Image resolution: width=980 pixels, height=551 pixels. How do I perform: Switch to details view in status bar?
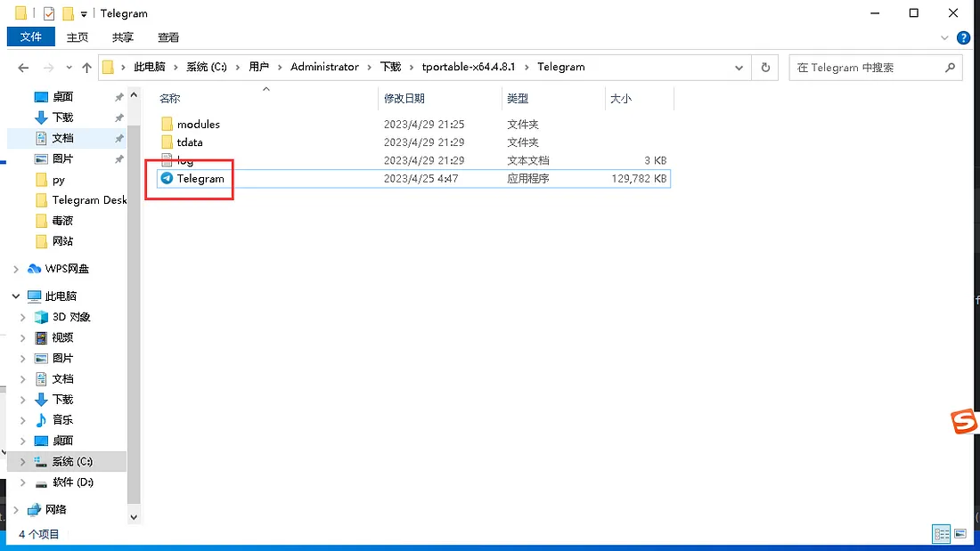tap(942, 534)
